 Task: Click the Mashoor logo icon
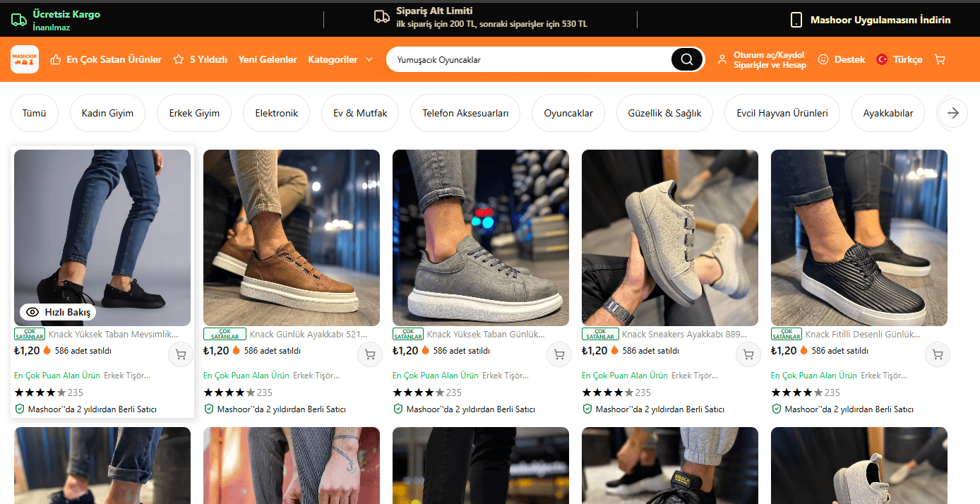click(25, 59)
